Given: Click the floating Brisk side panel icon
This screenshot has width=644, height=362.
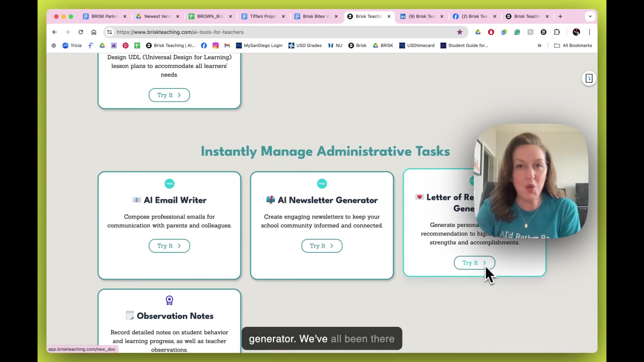Looking at the screenshot, I should point(589,78).
